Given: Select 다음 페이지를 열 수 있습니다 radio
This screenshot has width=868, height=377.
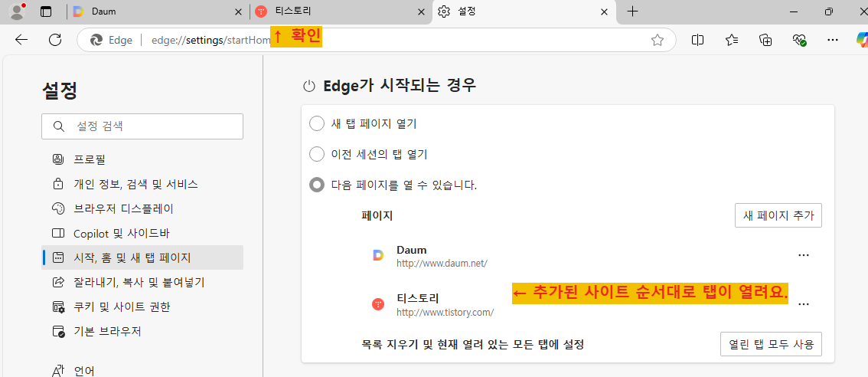Looking at the screenshot, I should (x=317, y=185).
